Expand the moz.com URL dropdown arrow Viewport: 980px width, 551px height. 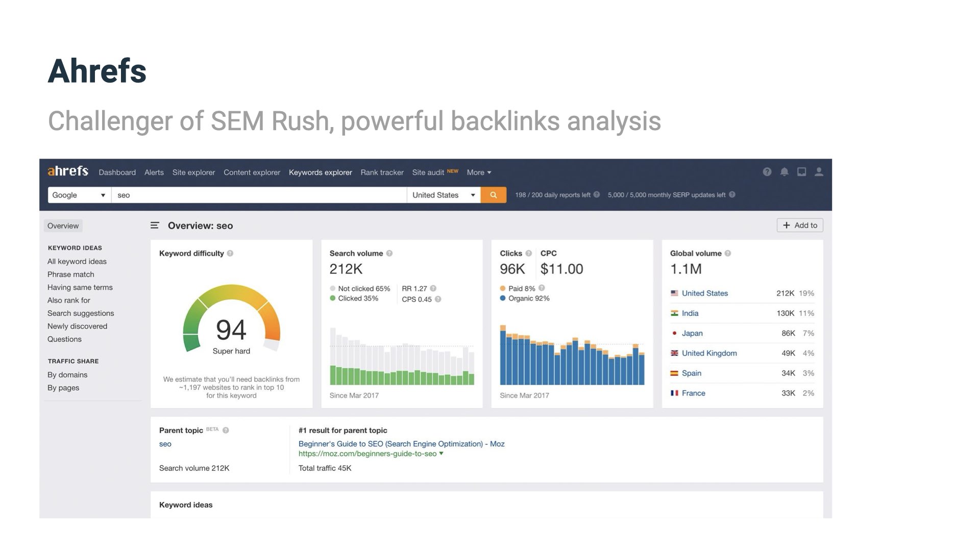(x=442, y=453)
